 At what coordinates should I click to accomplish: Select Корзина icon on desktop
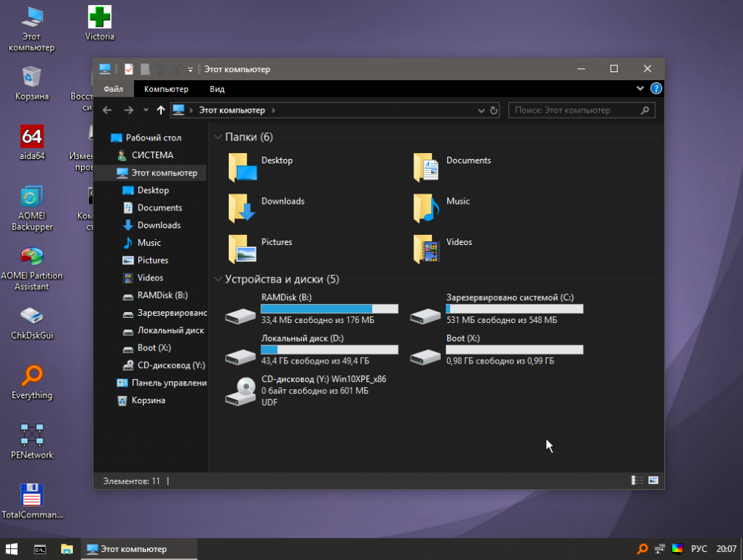(x=32, y=83)
